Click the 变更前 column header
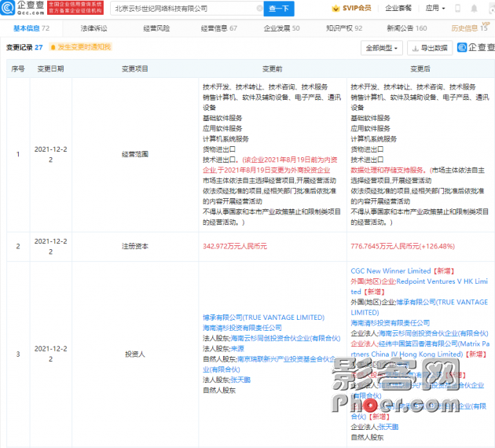This screenshot has width=495, height=448. coord(273,68)
